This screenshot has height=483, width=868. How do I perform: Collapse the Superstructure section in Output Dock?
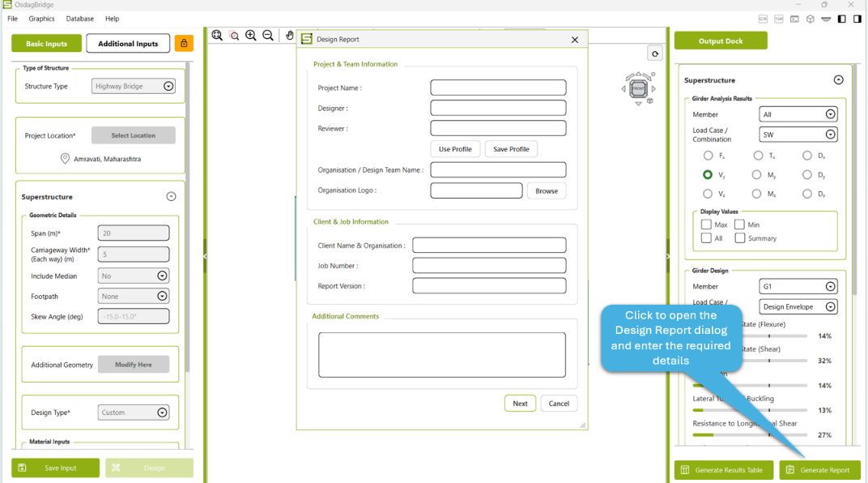tap(839, 79)
